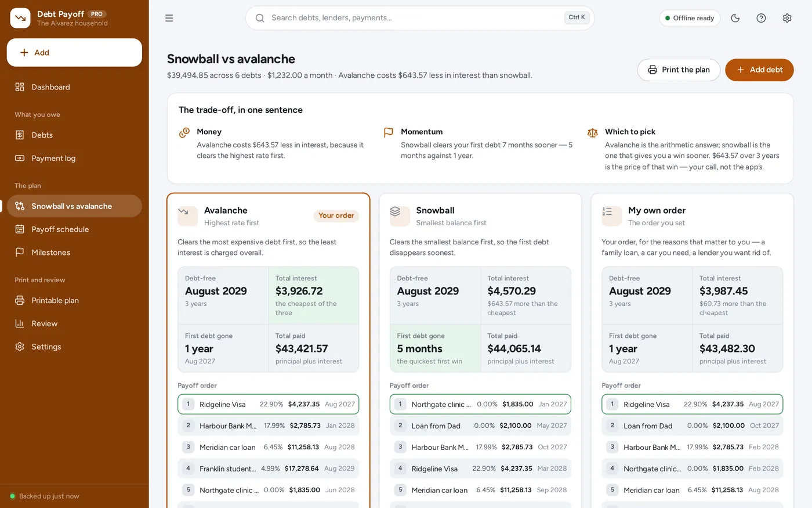Viewport: 812px width, 508px height.
Task: Click the Debt Payoff app logo icon
Action: (20, 18)
